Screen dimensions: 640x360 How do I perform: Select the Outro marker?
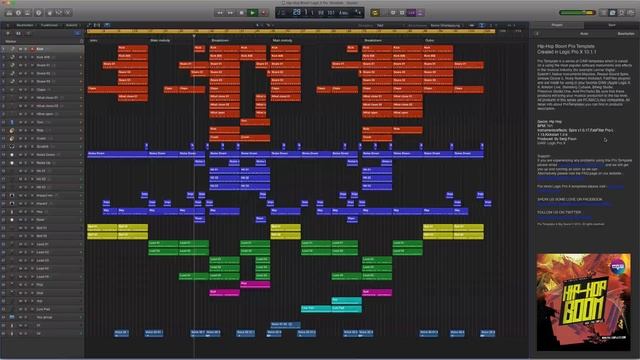pos(429,40)
